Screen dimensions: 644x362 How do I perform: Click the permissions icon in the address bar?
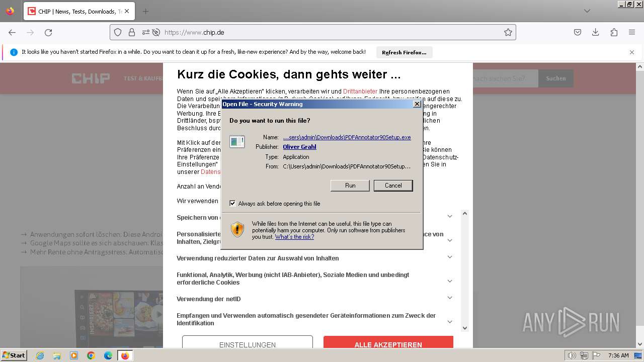(x=146, y=32)
